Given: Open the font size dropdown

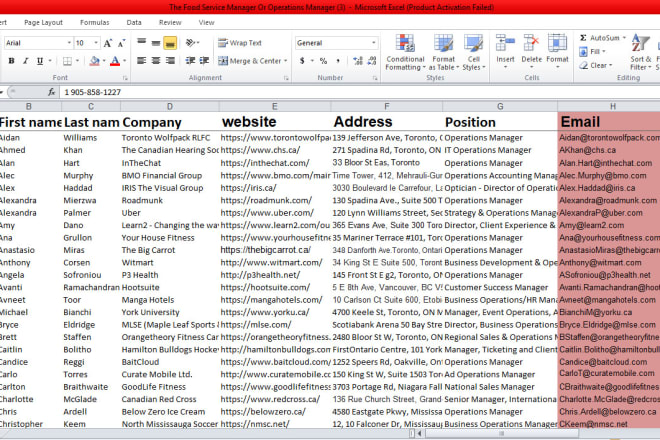Looking at the screenshot, I should pyautogui.click(x=96, y=43).
